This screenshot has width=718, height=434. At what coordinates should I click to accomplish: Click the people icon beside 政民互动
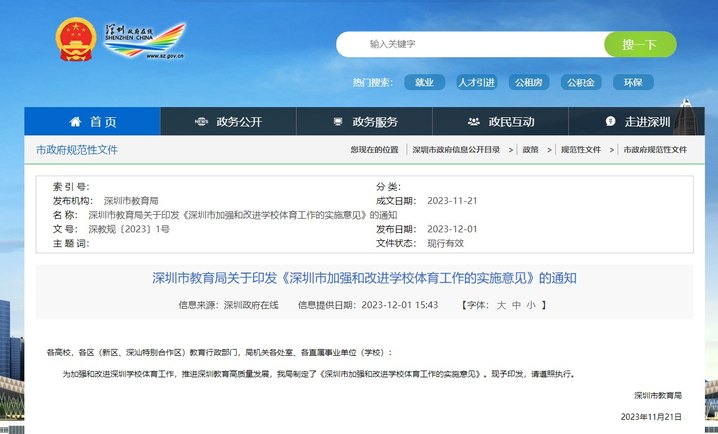pyautogui.click(x=473, y=122)
